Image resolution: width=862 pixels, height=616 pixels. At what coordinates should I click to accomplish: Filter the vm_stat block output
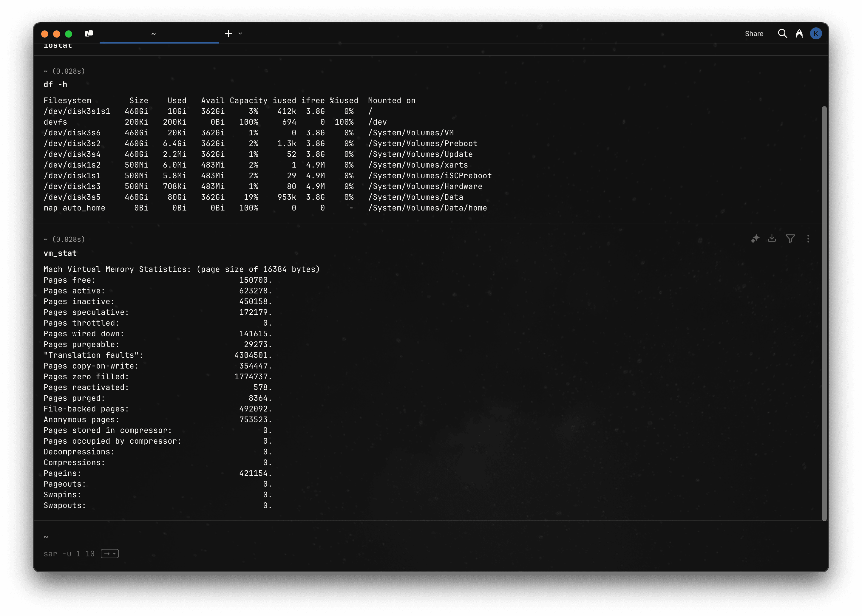coord(790,239)
